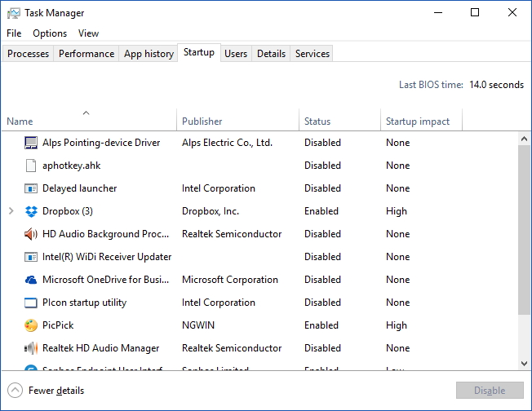This screenshot has width=532, height=411.
Task: Select the HD Audio Background Proc... name
Action: click(105, 234)
